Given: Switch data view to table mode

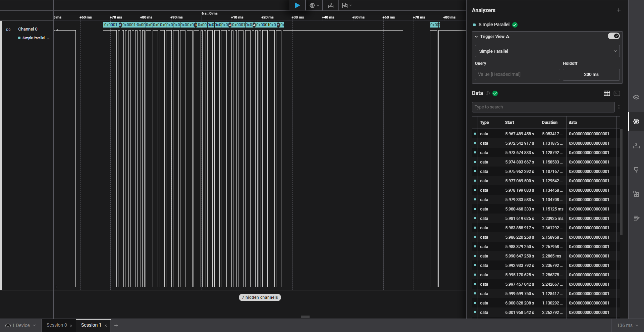Looking at the screenshot, I should 607,93.
